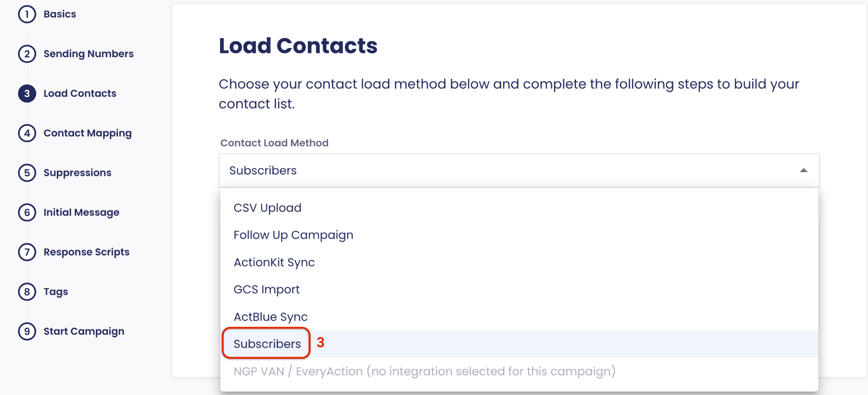
Task: Click the step 6 circle icon
Action: pyautogui.click(x=27, y=212)
